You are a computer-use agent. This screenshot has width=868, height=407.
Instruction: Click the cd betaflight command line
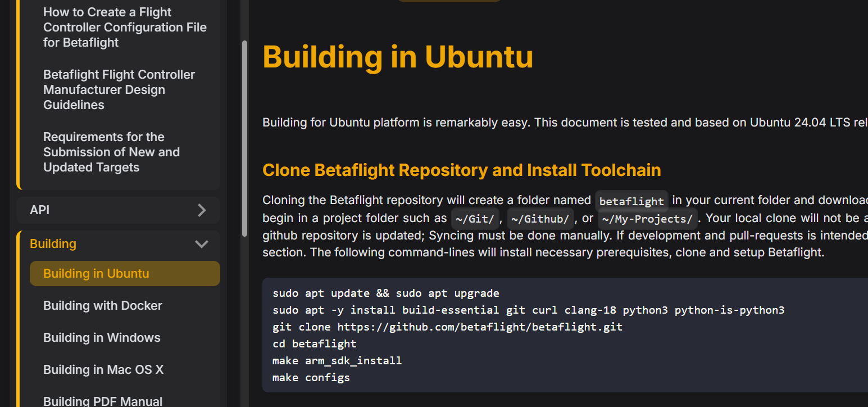click(315, 344)
